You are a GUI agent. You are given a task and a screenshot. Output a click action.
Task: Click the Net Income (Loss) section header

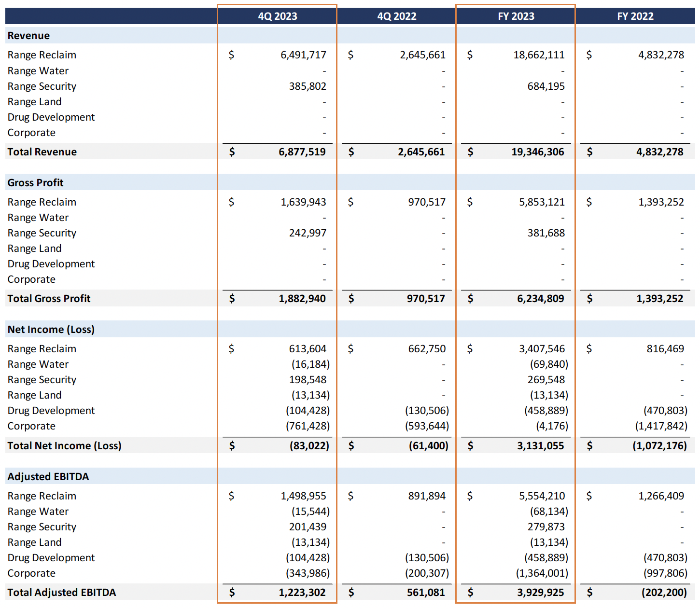click(51, 329)
